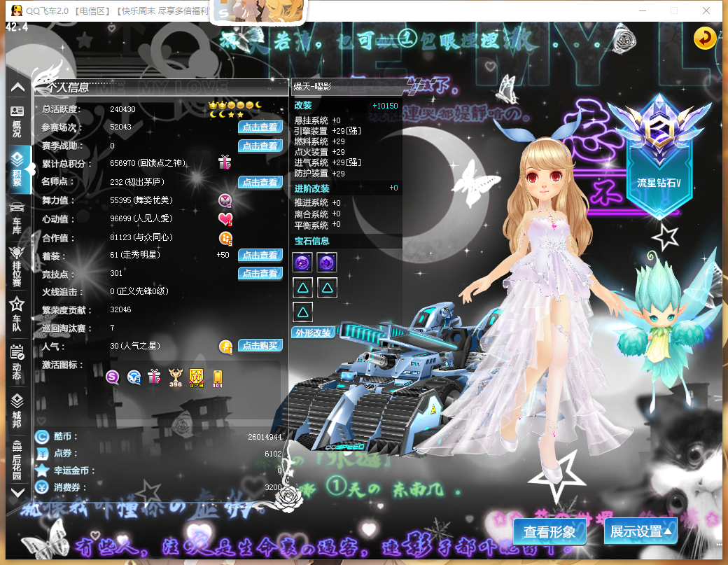Click the purple S activated icon

113,377
